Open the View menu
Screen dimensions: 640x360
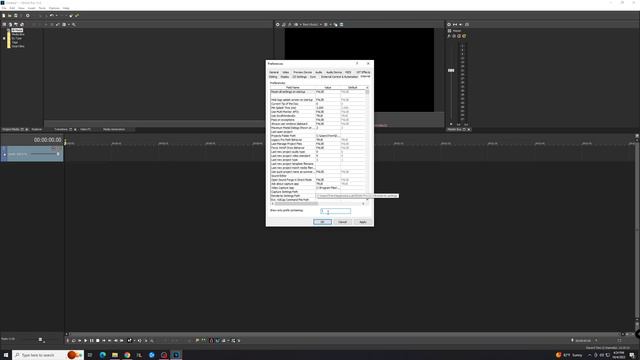tap(21, 8)
